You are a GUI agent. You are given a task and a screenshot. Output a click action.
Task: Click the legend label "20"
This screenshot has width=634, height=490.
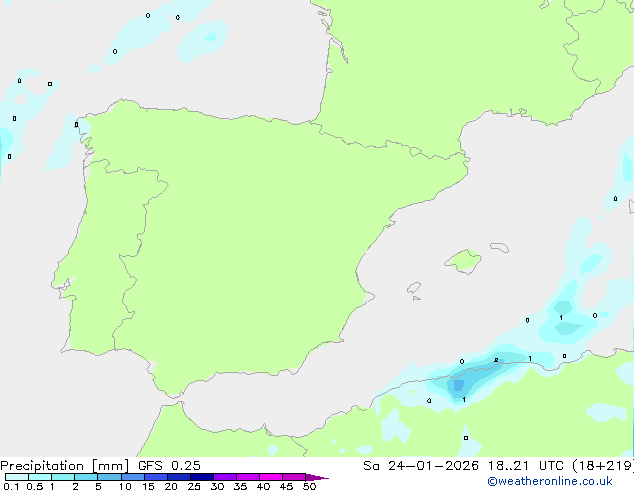(171, 486)
